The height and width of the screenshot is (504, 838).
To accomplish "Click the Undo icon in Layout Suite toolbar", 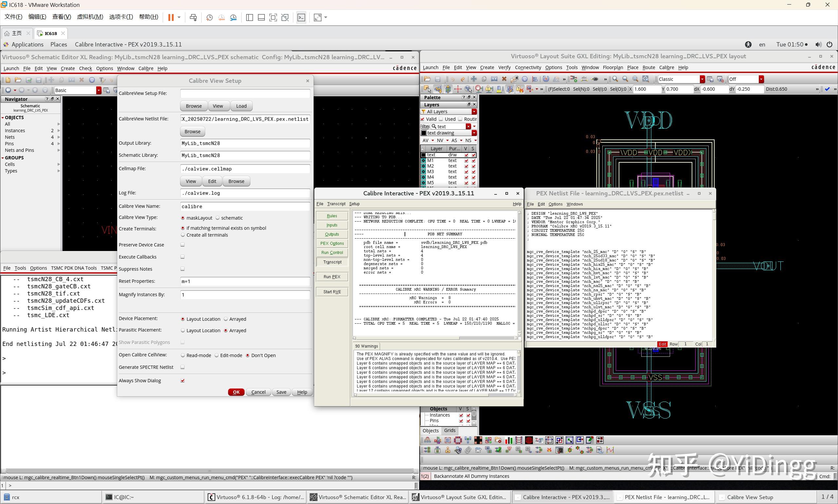I will click(453, 79).
